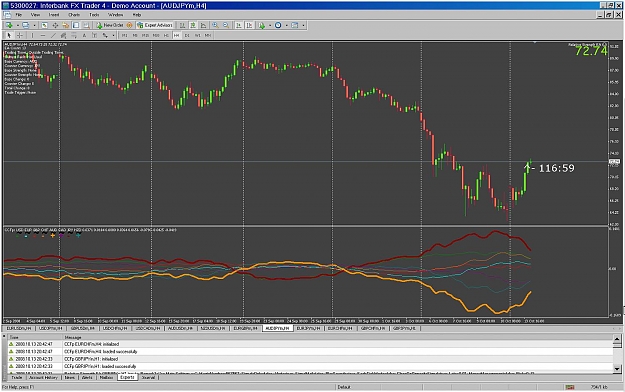Switch to the EURJPY chart tab
Viewport: 625px width, 392px height.
(308, 328)
